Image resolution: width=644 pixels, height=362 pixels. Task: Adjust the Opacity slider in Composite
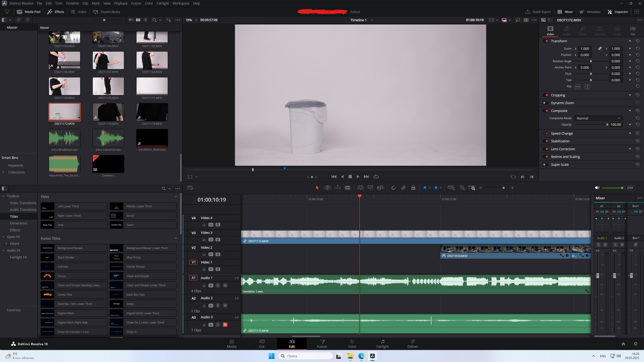click(607, 124)
